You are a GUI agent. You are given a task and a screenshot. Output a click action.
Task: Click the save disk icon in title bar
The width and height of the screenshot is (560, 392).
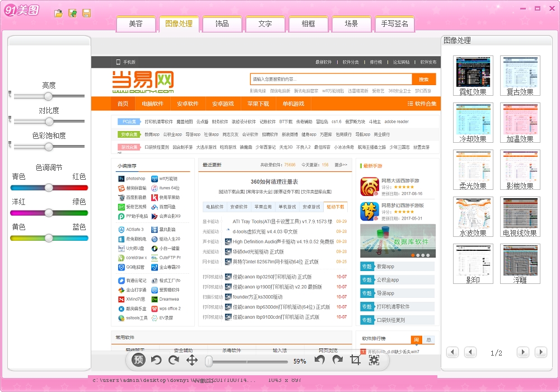click(x=87, y=13)
